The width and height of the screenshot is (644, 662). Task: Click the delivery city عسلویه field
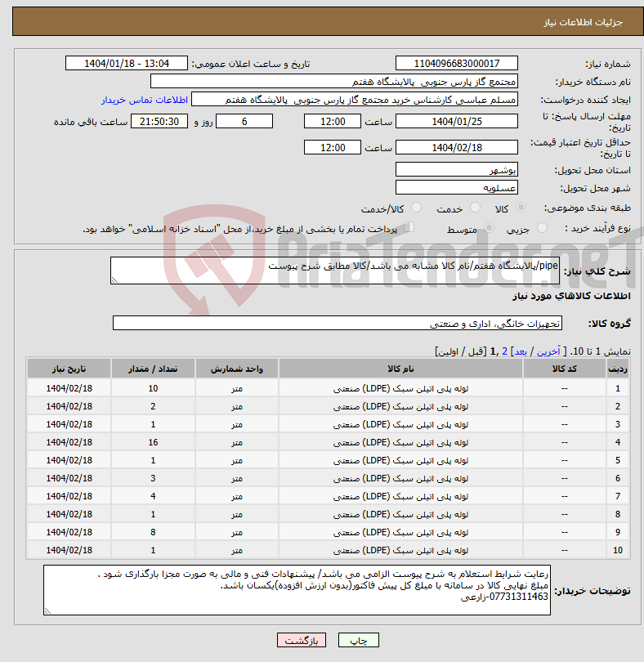pyautogui.click(x=457, y=187)
